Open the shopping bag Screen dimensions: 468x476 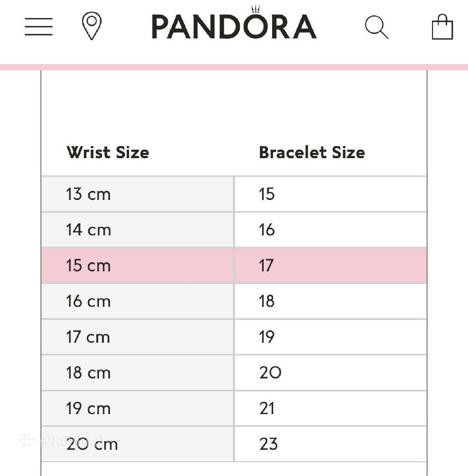[x=443, y=27]
